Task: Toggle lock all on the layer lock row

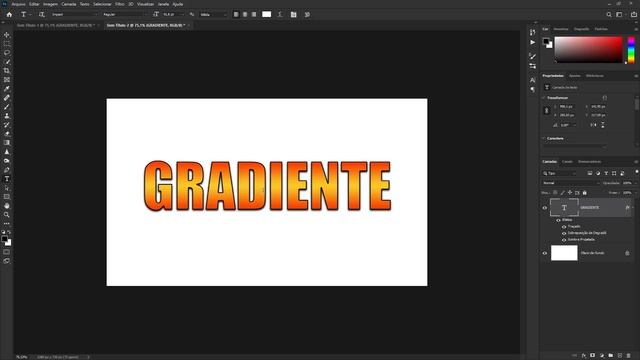Action: (x=584, y=193)
